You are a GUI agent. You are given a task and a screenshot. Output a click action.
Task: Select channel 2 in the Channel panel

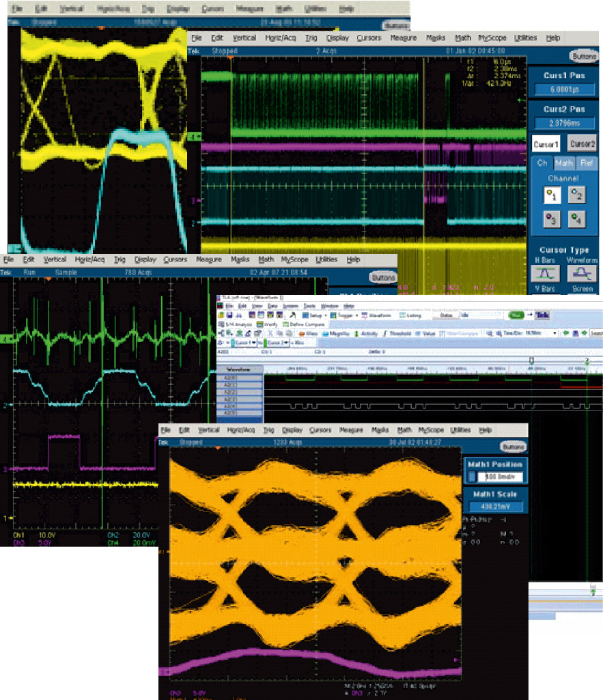coord(576,195)
